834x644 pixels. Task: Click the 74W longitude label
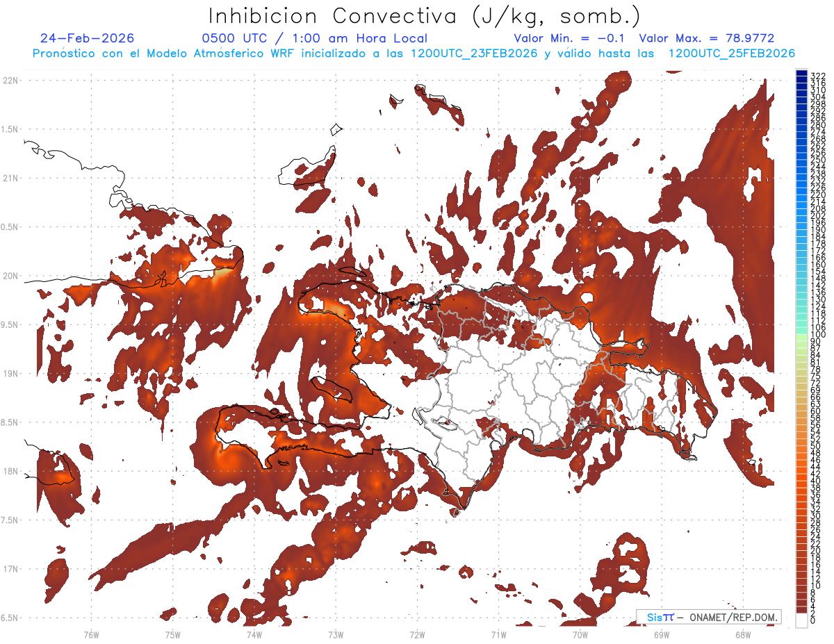(254, 634)
